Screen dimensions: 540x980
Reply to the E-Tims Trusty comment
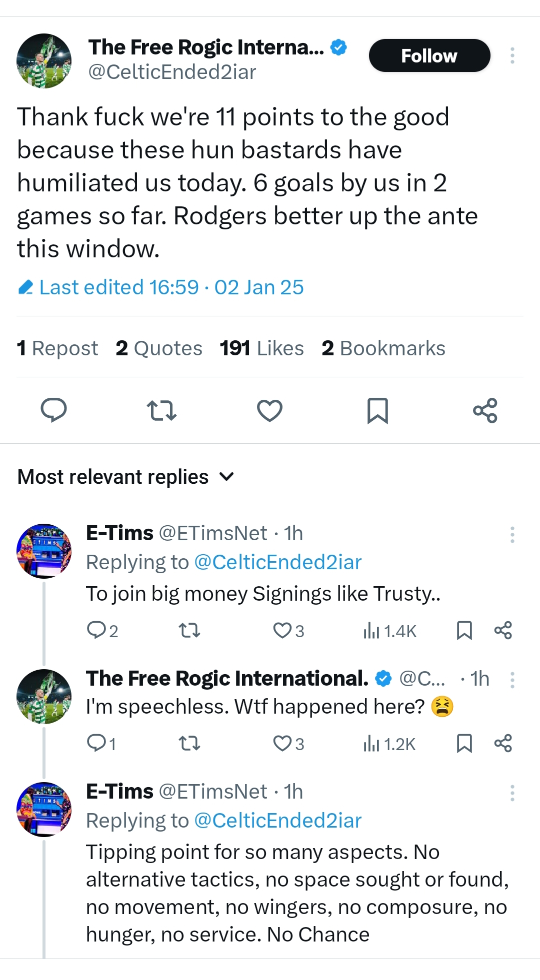tap(102, 631)
